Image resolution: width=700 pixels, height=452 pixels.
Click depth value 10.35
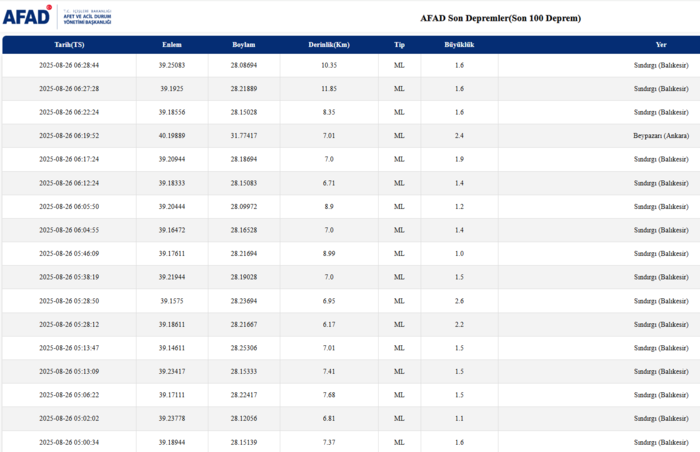pos(329,65)
